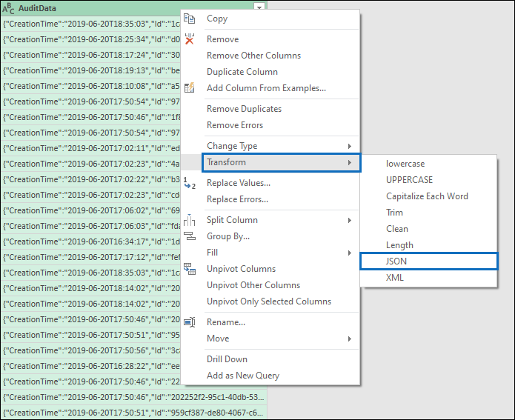Select Duplicate Column

(x=270, y=72)
